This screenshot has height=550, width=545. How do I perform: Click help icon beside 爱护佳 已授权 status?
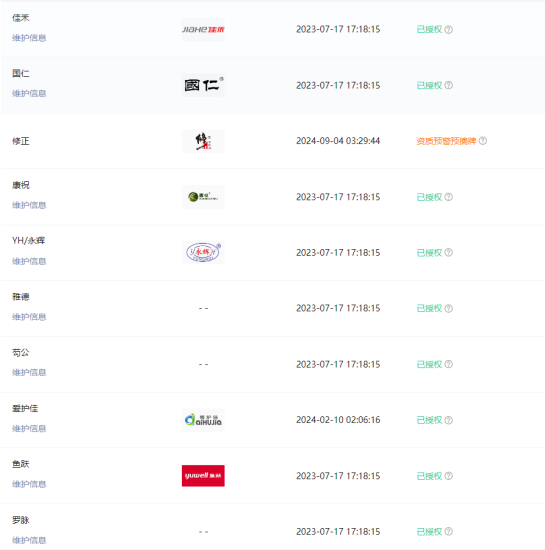(449, 420)
